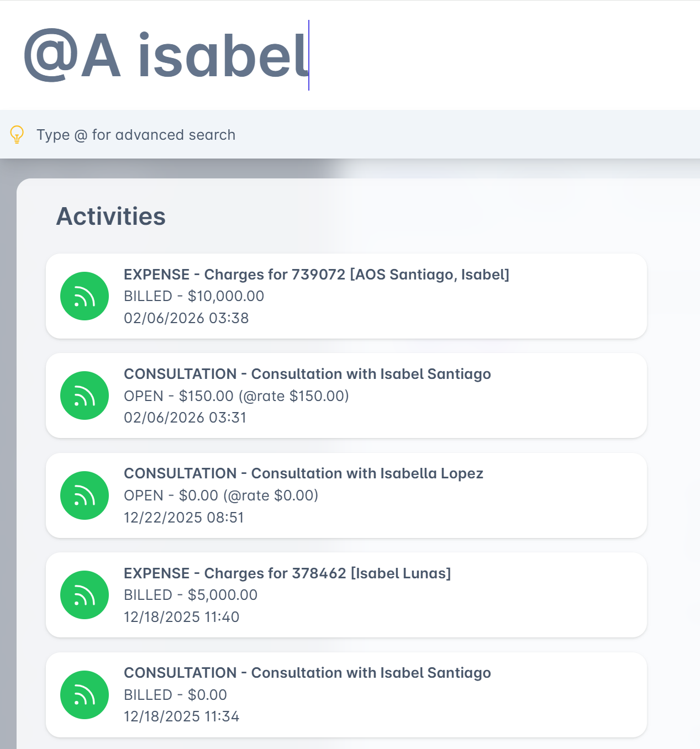Click the 02/06/2026 03:38 timestamp
Image resolution: width=700 pixels, height=749 pixels.
tap(186, 318)
